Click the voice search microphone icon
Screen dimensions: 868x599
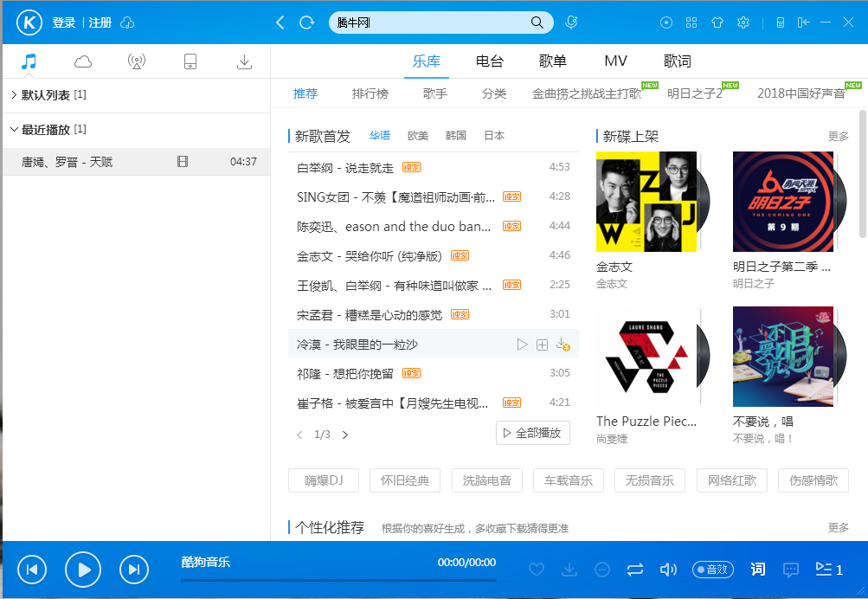pos(571,23)
